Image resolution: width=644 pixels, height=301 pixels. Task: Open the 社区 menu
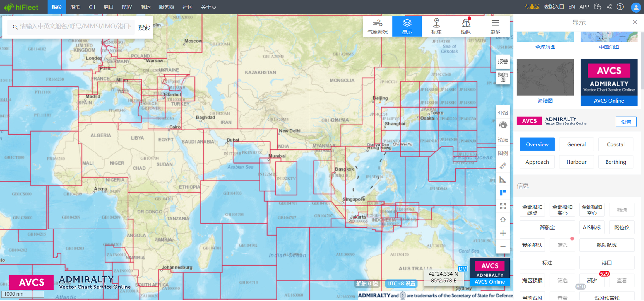tap(188, 7)
